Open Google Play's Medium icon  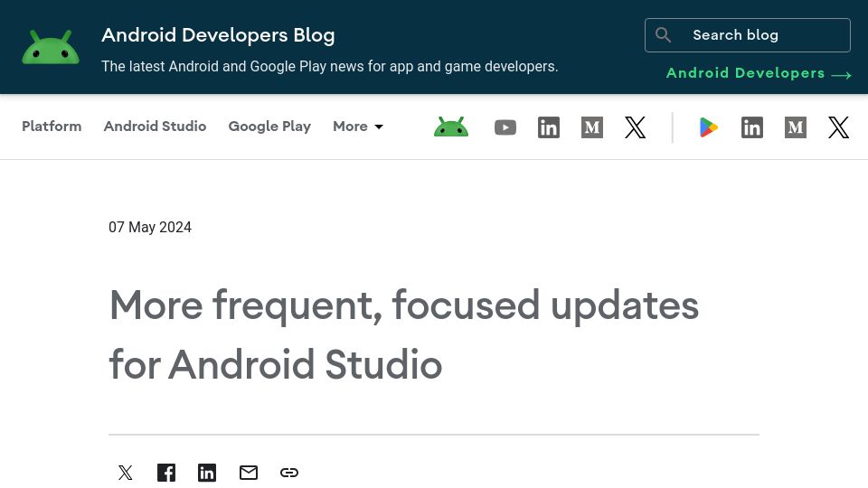pos(796,127)
